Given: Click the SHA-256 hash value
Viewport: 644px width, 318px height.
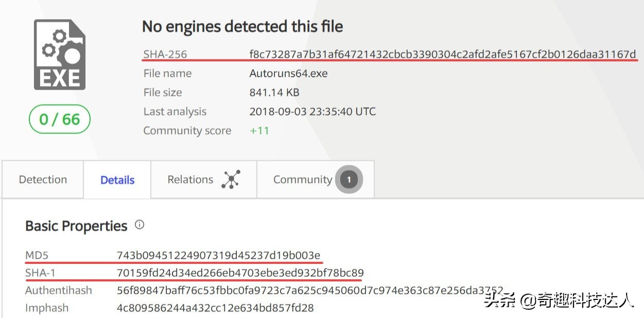Looking at the screenshot, I should tap(443, 54).
